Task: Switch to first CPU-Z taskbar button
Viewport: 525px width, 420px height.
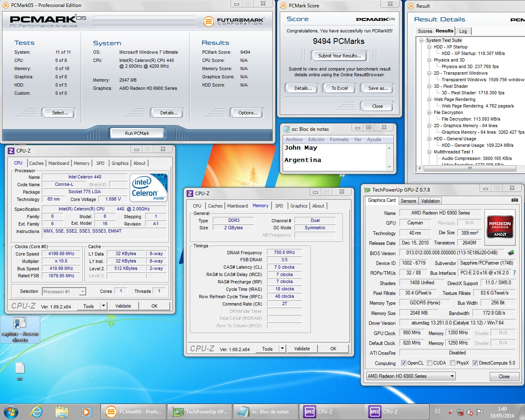Action: tap(332, 412)
